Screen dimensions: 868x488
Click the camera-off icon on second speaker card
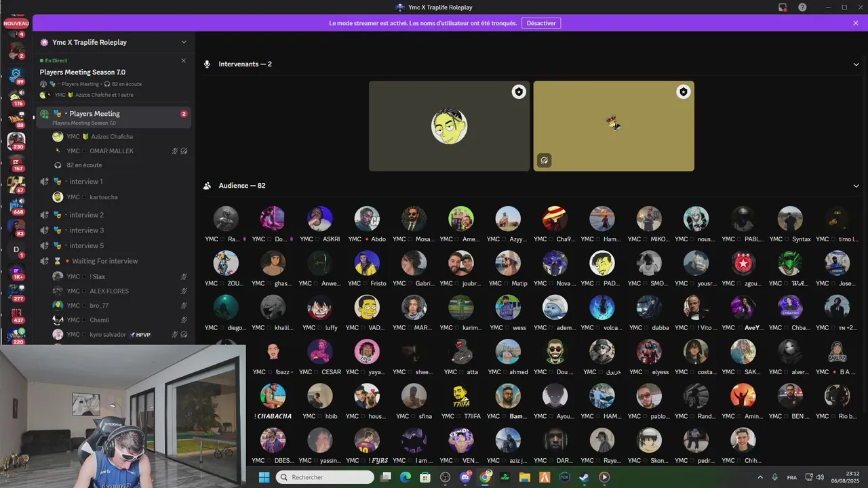click(544, 161)
